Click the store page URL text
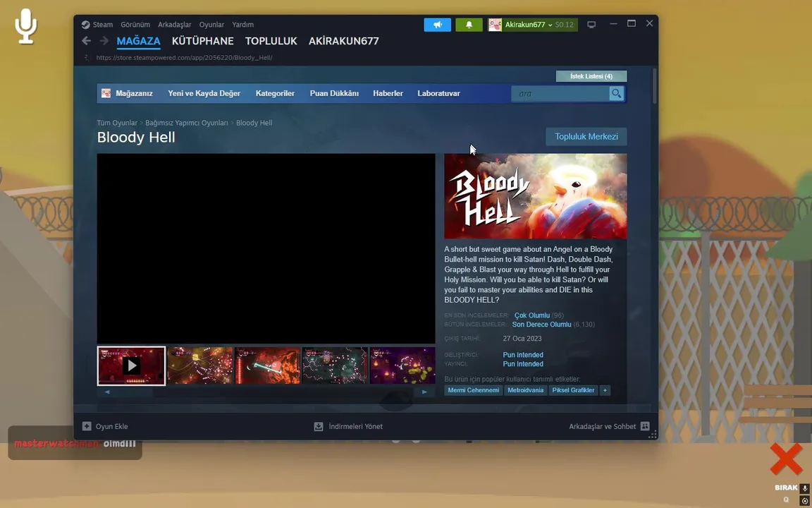The height and width of the screenshot is (508, 812). tap(185, 58)
